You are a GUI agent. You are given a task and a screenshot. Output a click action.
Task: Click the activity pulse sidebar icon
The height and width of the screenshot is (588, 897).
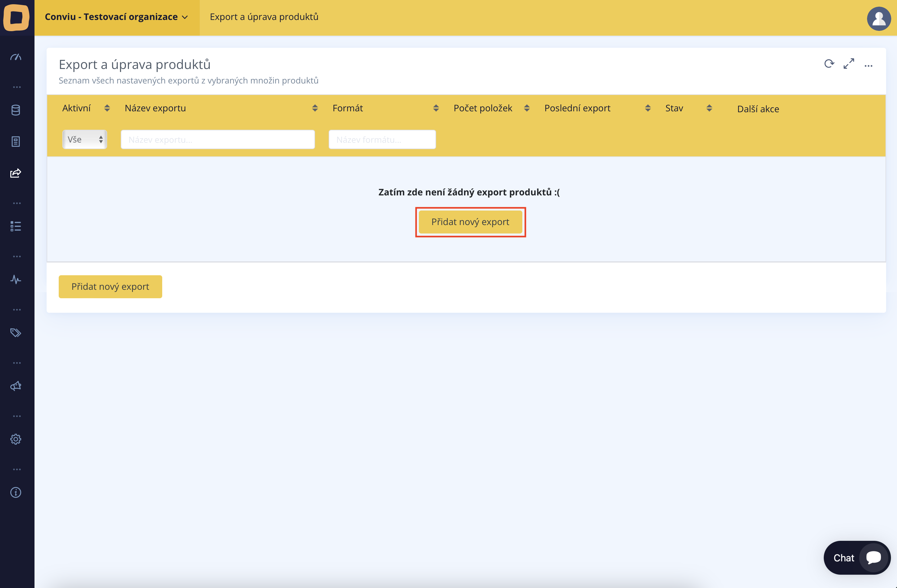pos(16,279)
